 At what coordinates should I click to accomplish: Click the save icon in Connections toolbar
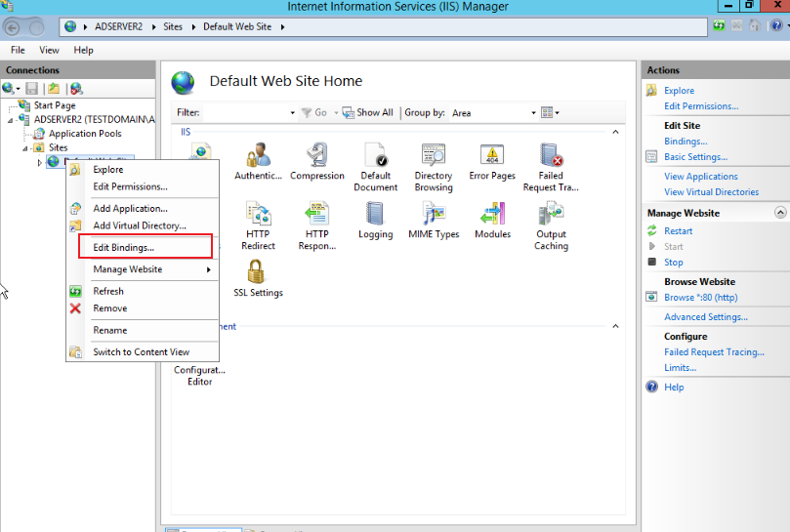coord(32,89)
